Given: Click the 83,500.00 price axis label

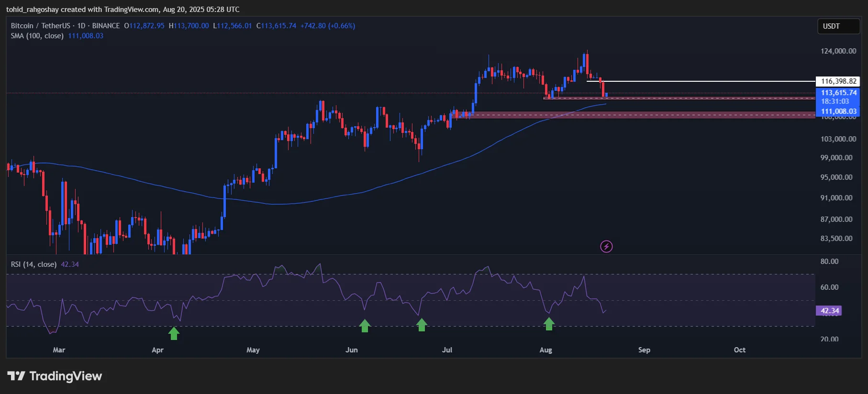Looking at the screenshot, I should [836, 239].
